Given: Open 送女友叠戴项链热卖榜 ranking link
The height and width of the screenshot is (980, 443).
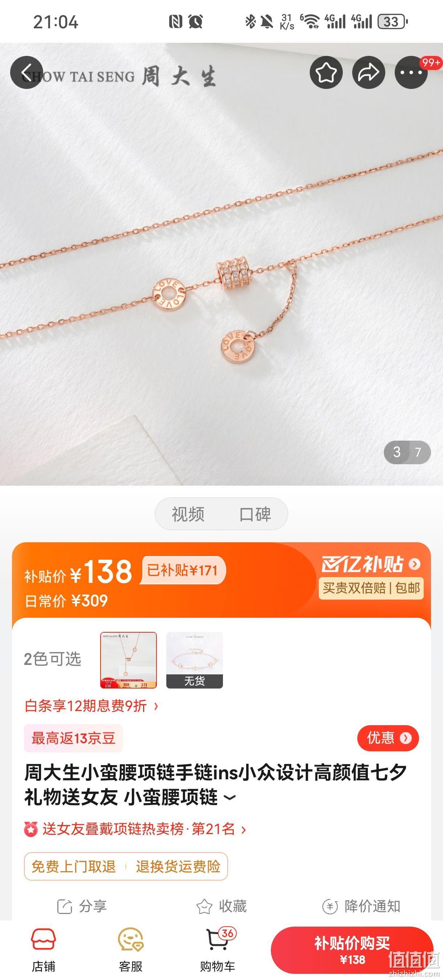Looking at the screenshot, I should click(135, 829).
